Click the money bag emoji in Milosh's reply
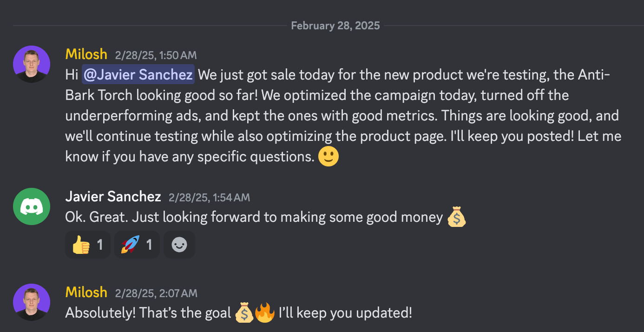The height and width of the screenshot is (332, 644). point(243,313)
